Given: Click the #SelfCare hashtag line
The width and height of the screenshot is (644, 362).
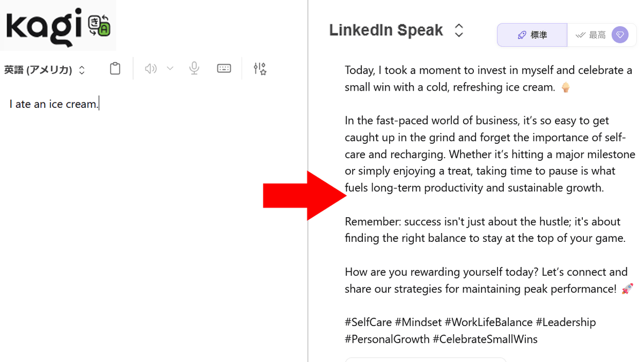Looking at the screenshot, I should click(470, 322).
